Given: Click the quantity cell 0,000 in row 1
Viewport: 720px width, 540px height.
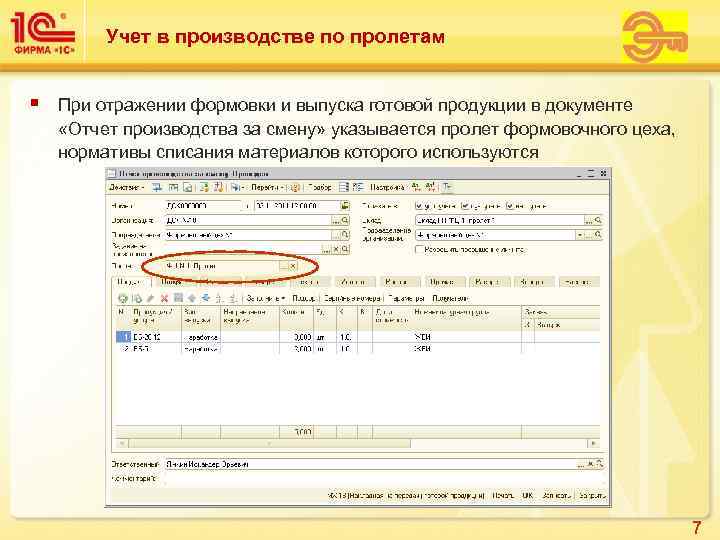Looking at the screenshot, I should tap(297, 337).
